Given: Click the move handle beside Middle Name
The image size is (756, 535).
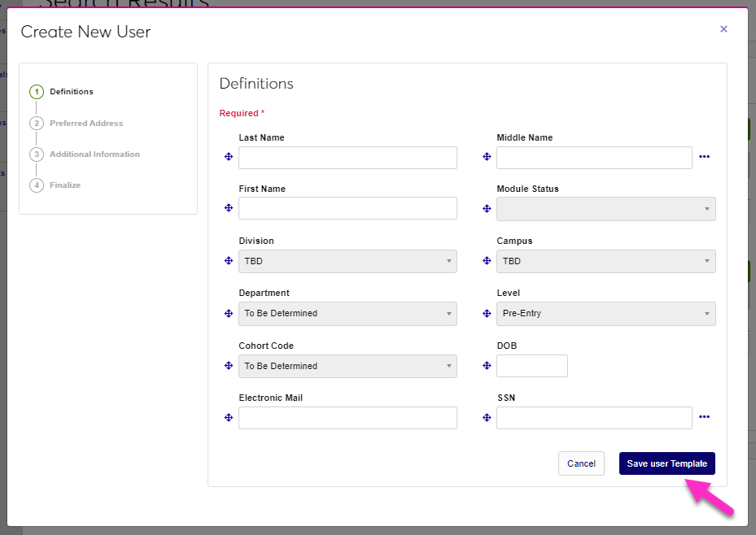Looking at the screenshot, I should (487, 157).
